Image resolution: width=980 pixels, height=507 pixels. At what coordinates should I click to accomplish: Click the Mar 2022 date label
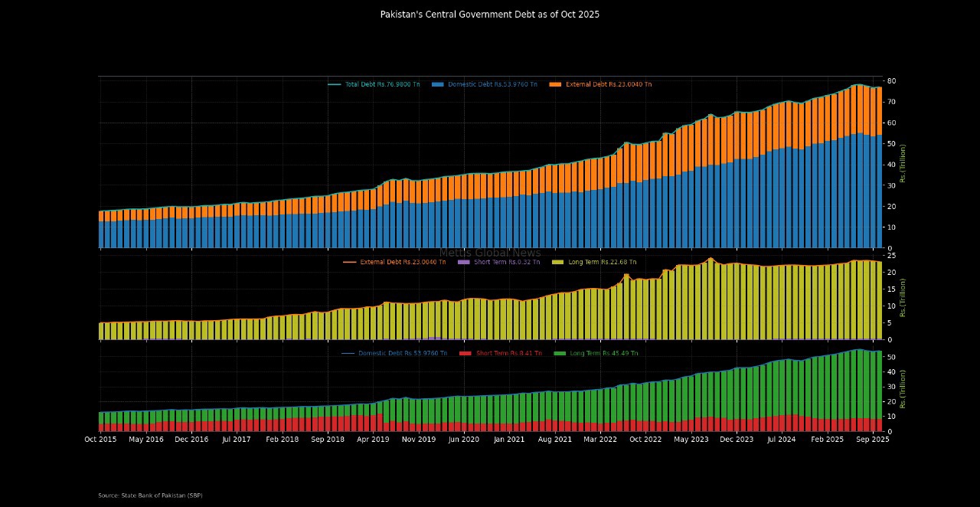coord(600,440)
